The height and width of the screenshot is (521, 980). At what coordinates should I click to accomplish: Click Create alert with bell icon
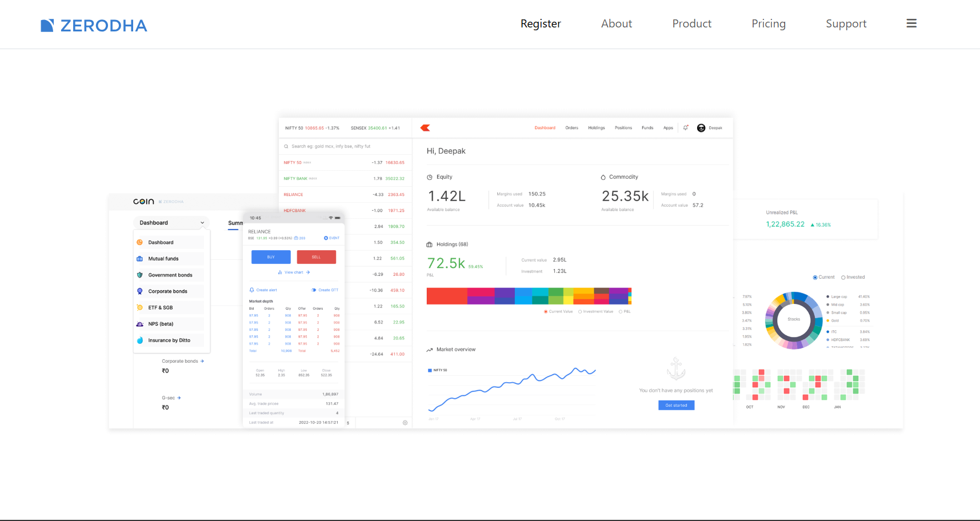(x=263, y=290)
